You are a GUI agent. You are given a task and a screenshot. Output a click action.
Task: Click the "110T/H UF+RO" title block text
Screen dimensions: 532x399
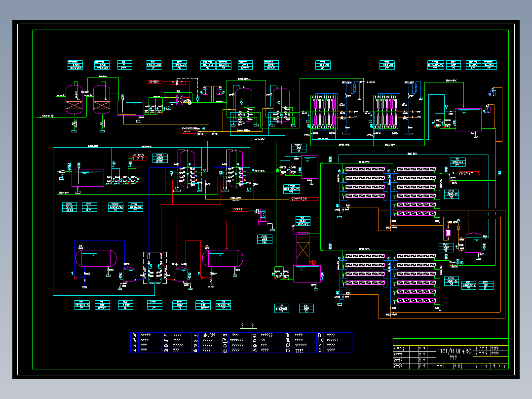455,351
